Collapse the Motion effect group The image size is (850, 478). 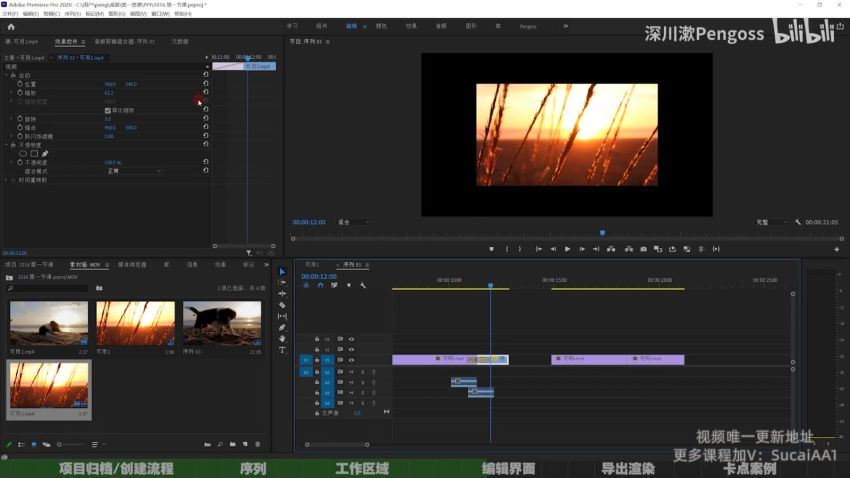point(7,75)
